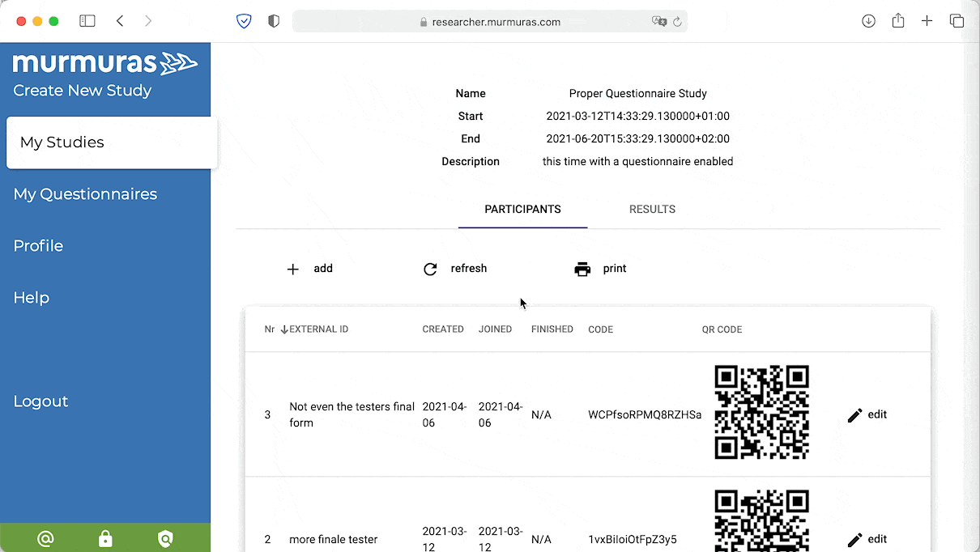Switch to the RESULTS tab
980x552 pixels.
point(652,210)
